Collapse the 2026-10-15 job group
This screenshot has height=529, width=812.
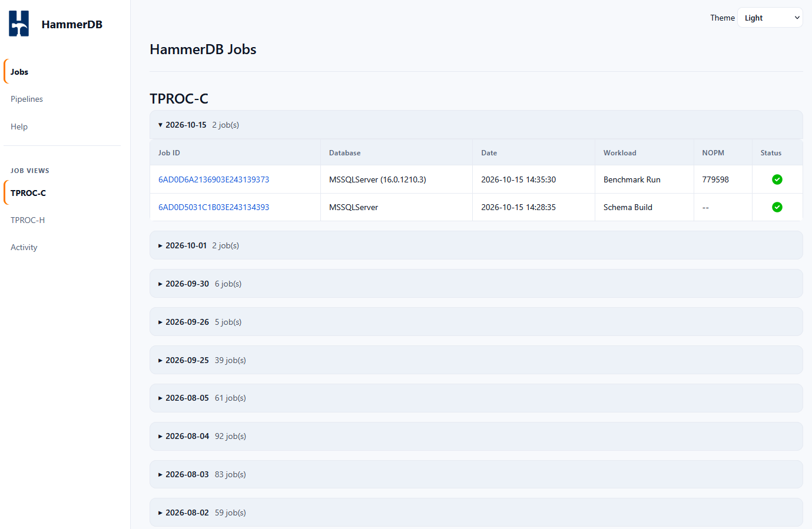tap(476, 125)
